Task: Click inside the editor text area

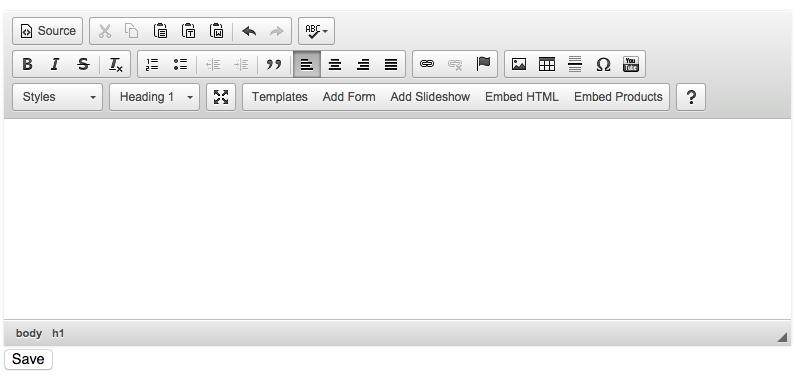Action: point(397,219)
